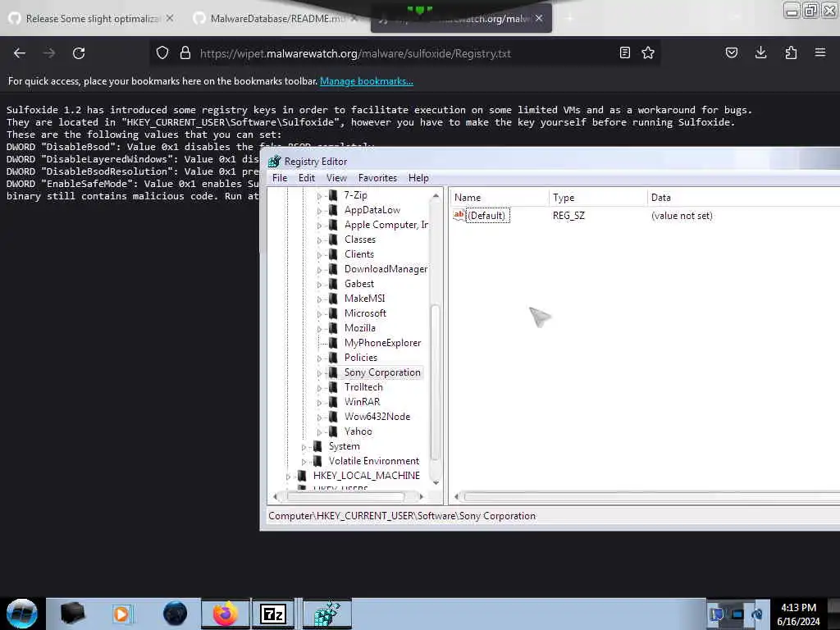Click the Manage bookmarks link
Image resolution: width=840 pixels, height=630 pixels.
[367, 81]
